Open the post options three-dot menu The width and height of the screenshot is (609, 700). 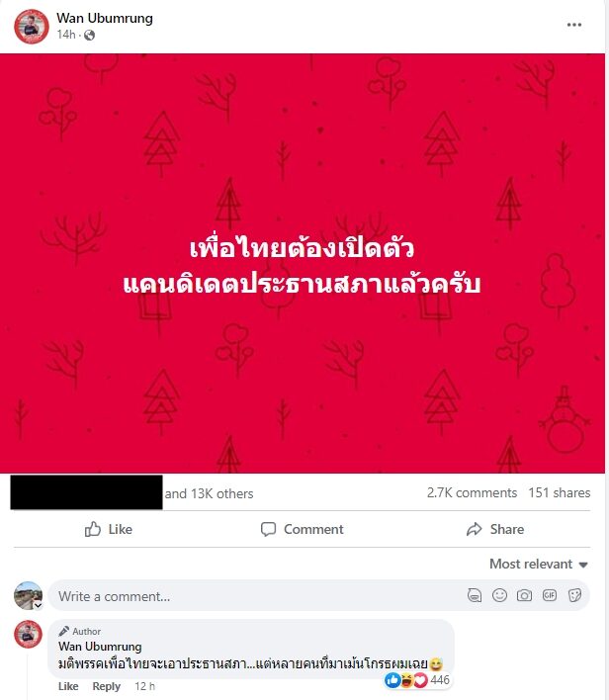(x=574, y=25)
